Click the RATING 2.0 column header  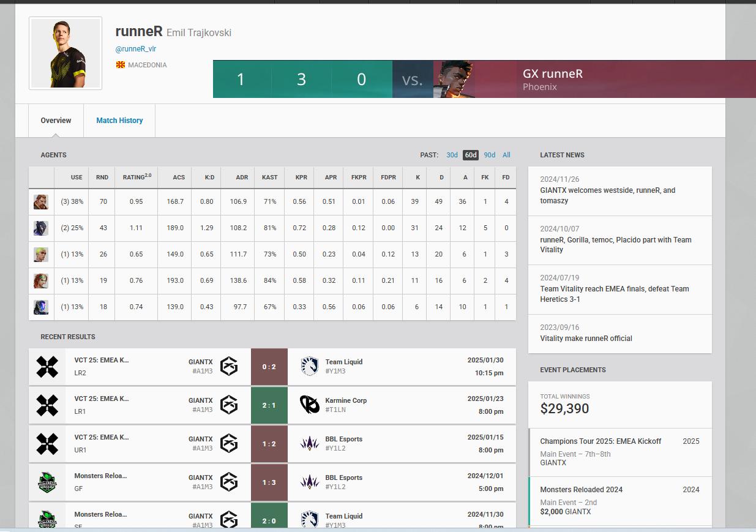(x=137, y=177)
